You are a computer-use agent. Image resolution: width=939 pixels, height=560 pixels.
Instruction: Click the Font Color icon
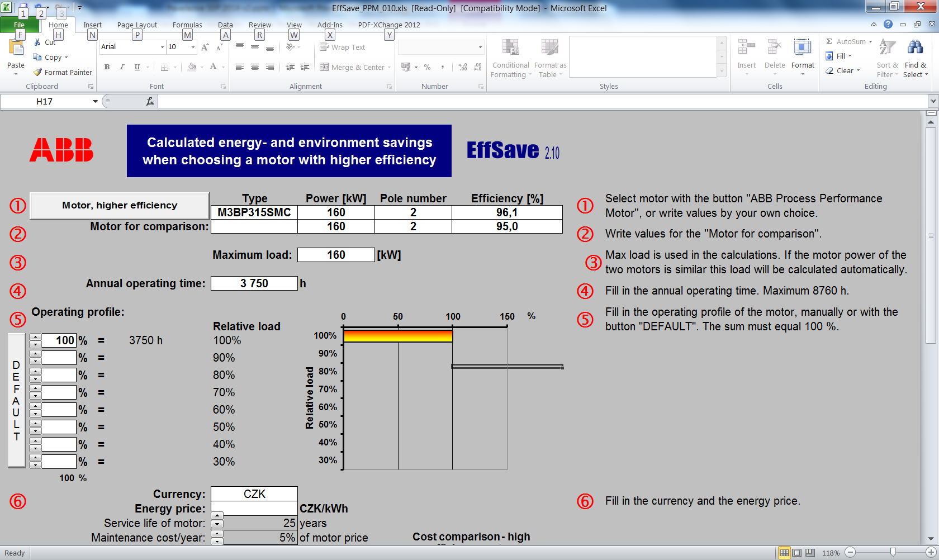tap(213, 67)
